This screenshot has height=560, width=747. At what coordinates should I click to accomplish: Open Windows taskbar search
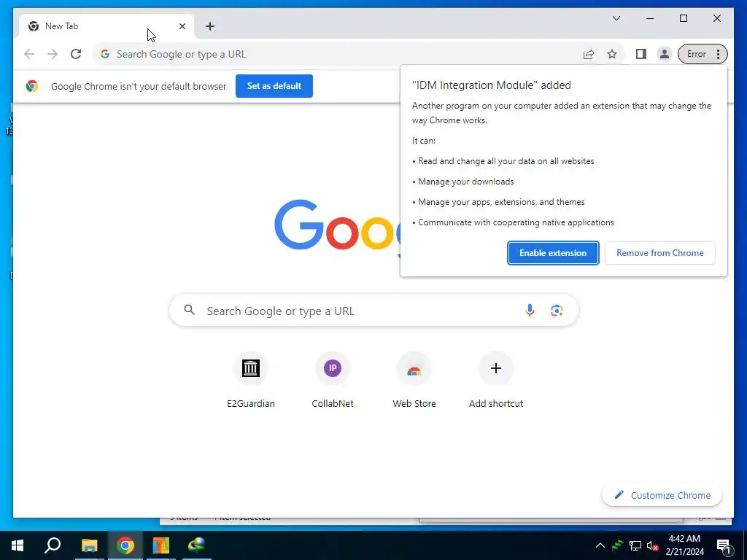point(53,545)
